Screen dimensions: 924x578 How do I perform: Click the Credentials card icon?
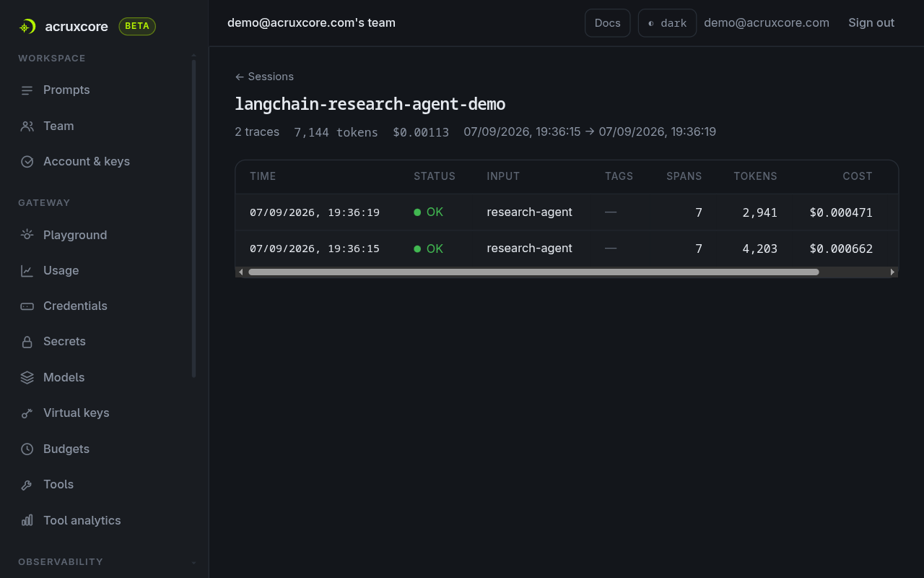[27, 306]
